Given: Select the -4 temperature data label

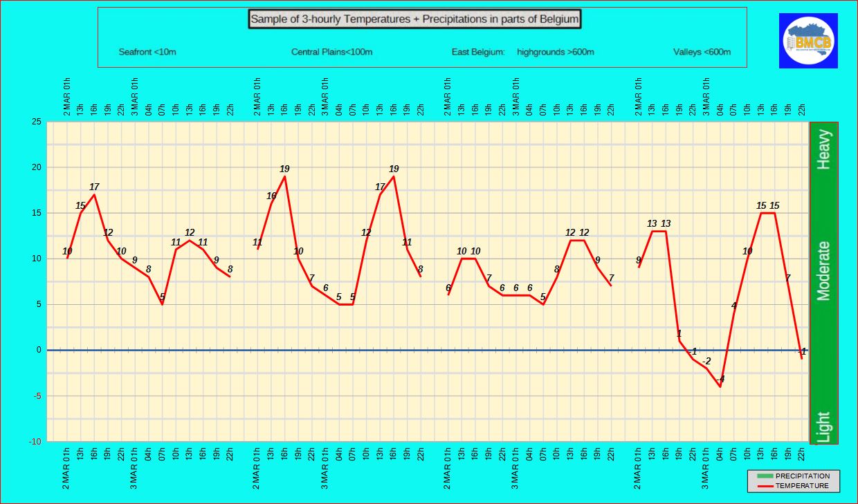Looking at the screenshot, I should [x=720, y=379].
